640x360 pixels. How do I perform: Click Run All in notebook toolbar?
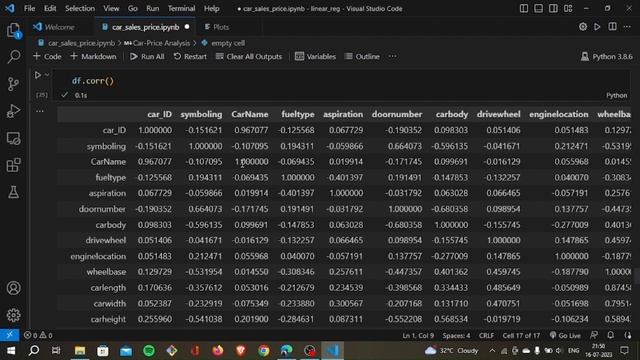pos(147,56)
